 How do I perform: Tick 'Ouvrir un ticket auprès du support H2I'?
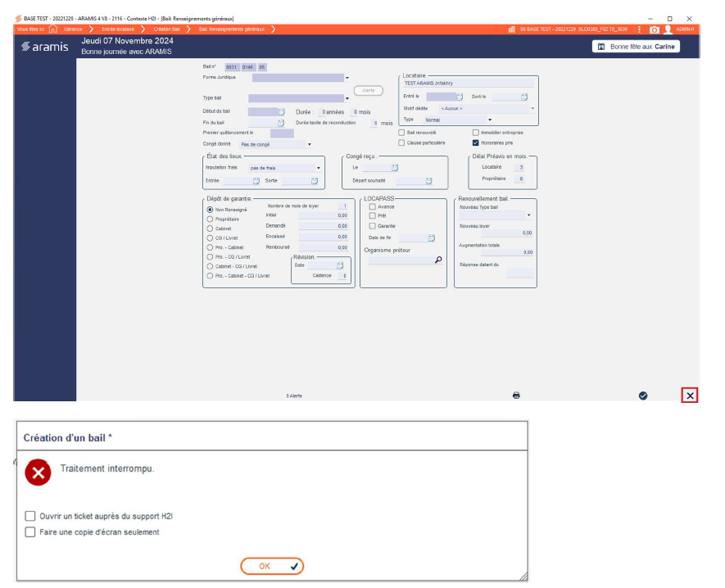point(31,516)
